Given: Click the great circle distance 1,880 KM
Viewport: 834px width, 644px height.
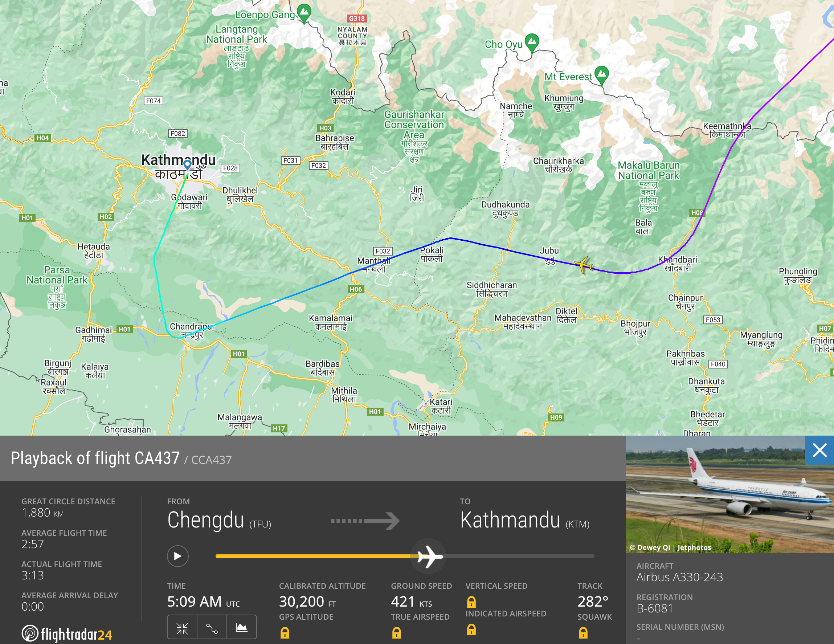Looking at the screenshot, I should pyautogui.click(x=43, y=513).
